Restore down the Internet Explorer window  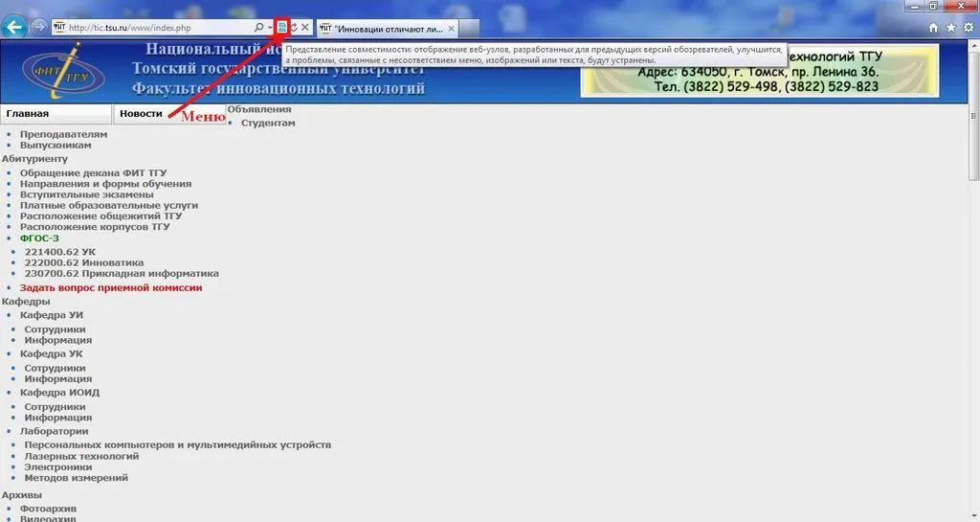[x=934, y=7]
